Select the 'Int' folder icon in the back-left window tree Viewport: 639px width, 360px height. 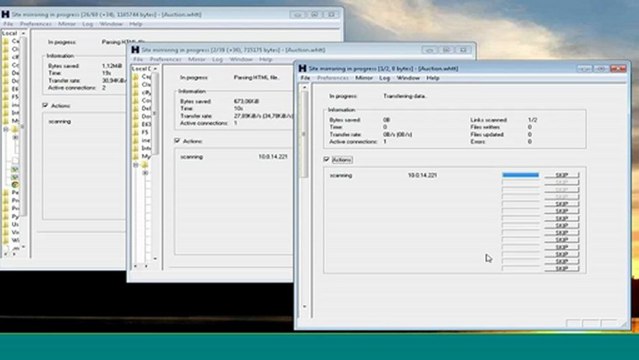(6, 113)
